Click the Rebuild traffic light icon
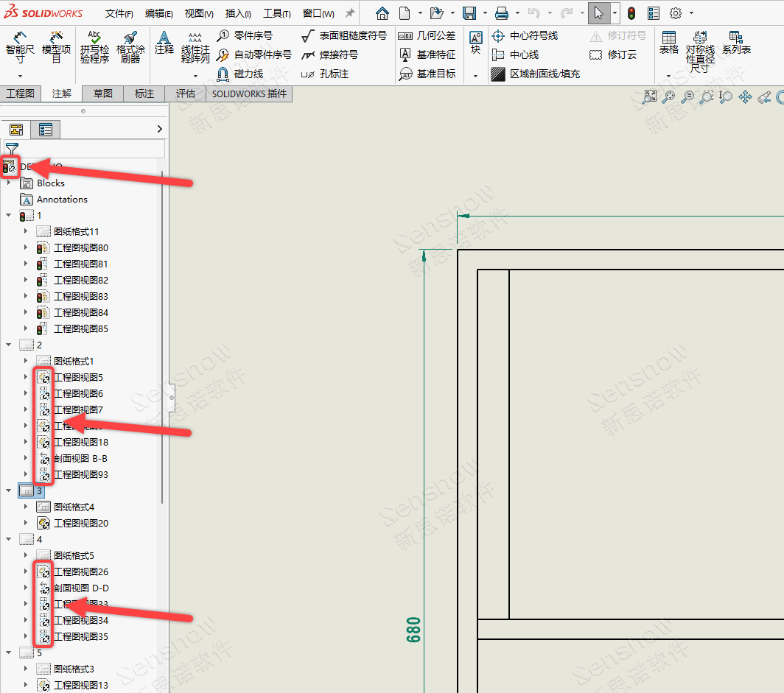Screen dimensions: 784x693 (x=631, y=13)
